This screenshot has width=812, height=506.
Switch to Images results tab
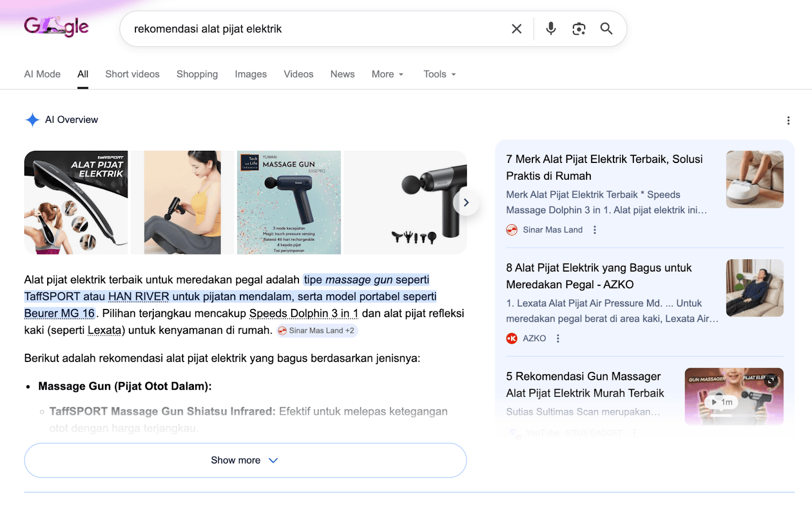[251, 74]
